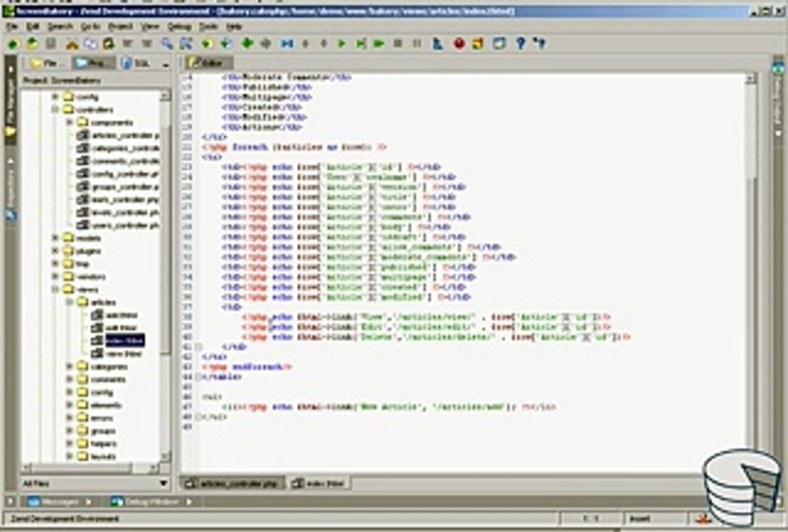788x532 pixels.
Task: Click the green Back navigation icon
Action: point(206,44)
